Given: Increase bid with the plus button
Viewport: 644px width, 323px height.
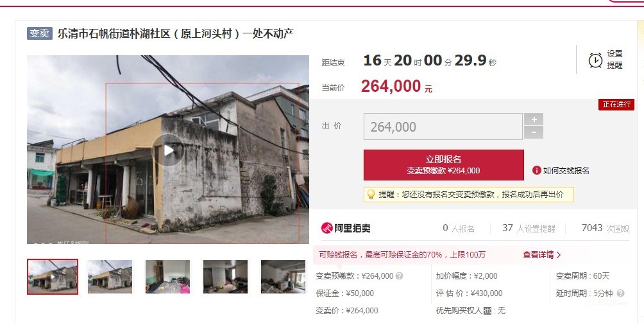Looking at the screenshot, I should click(x=534, y=119).
